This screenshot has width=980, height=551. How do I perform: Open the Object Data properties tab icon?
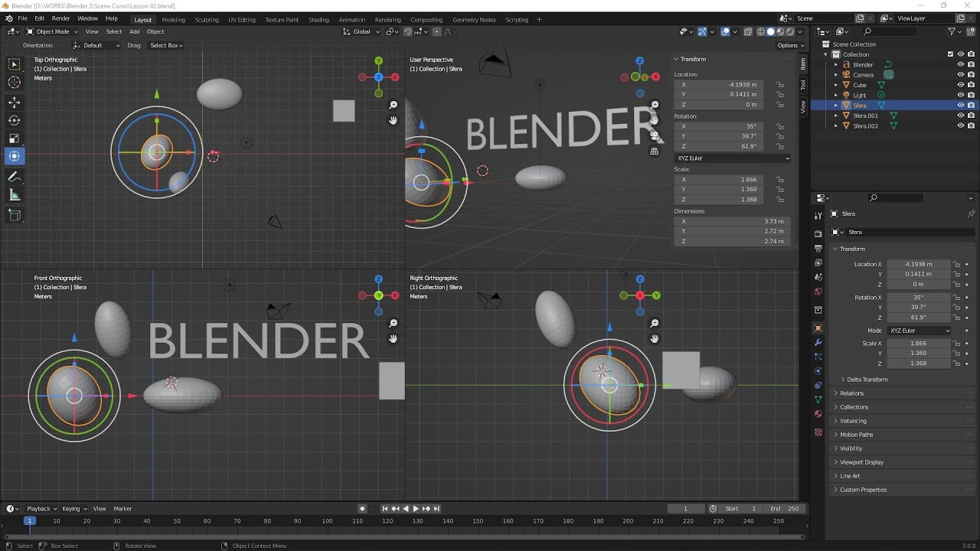[x=818, y=399]
